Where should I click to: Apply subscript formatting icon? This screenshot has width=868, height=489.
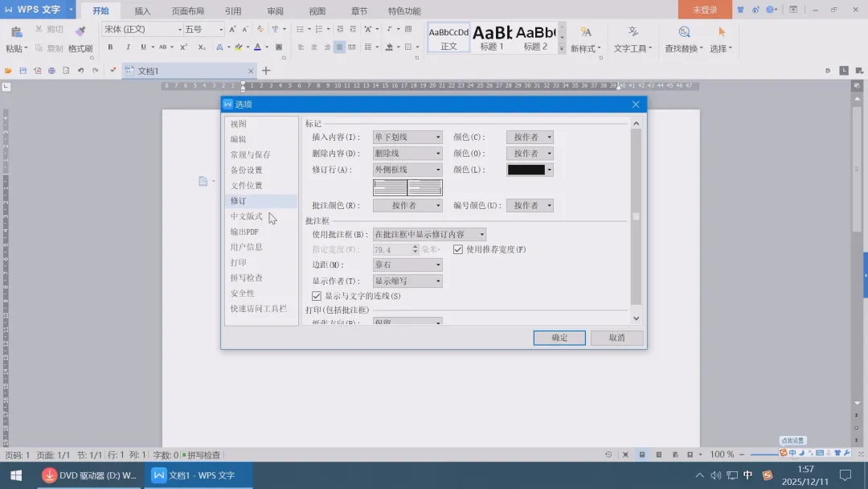[x=202, y=47]
